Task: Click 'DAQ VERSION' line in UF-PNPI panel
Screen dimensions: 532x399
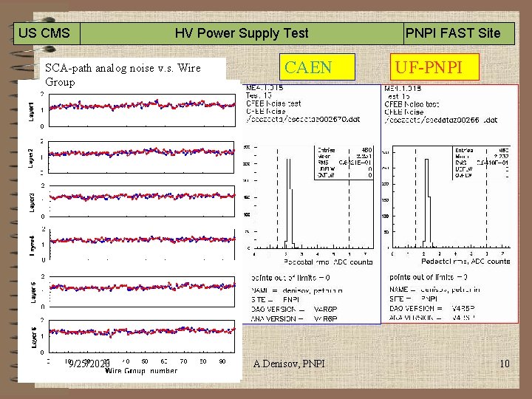Action: point(432,308)
